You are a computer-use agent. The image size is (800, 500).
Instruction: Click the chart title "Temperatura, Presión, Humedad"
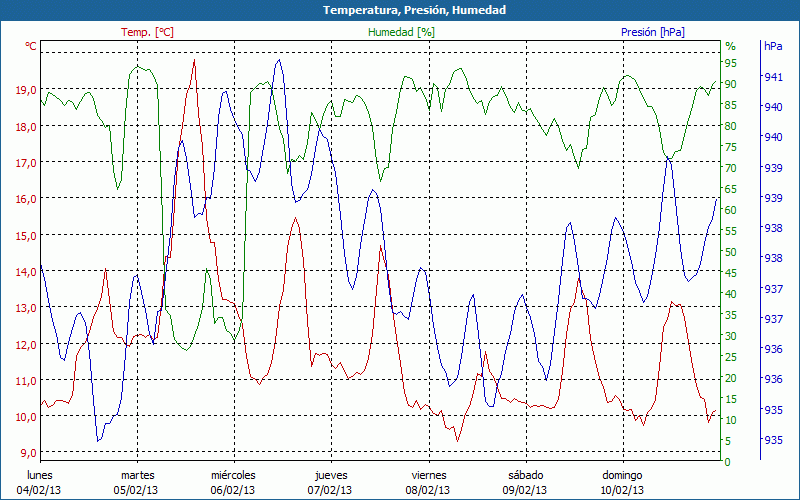[x=400, y=10]
